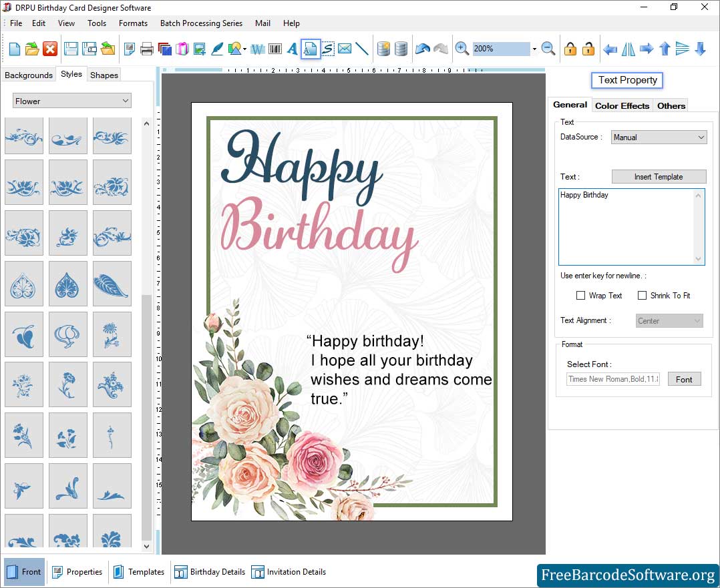Click the WordArt W icon

[258, 49]
